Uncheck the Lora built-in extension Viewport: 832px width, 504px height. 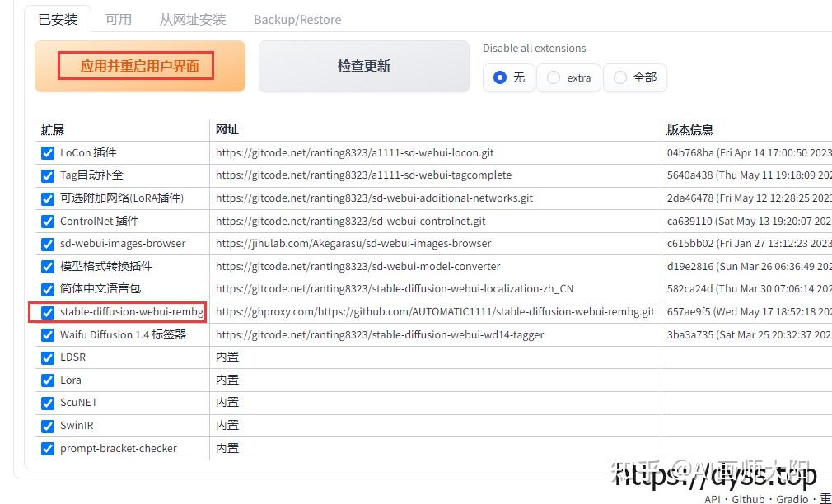(x=48, y=380)
